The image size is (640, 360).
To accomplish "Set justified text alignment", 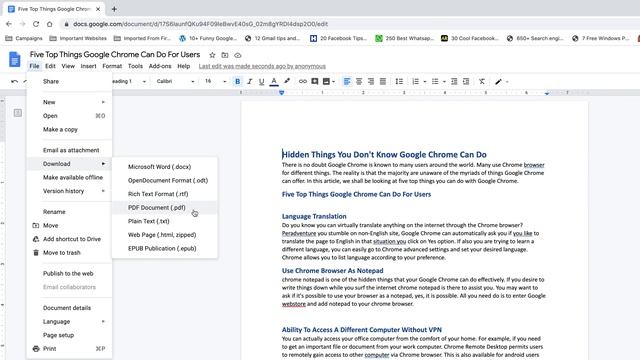I will [383, 82].
